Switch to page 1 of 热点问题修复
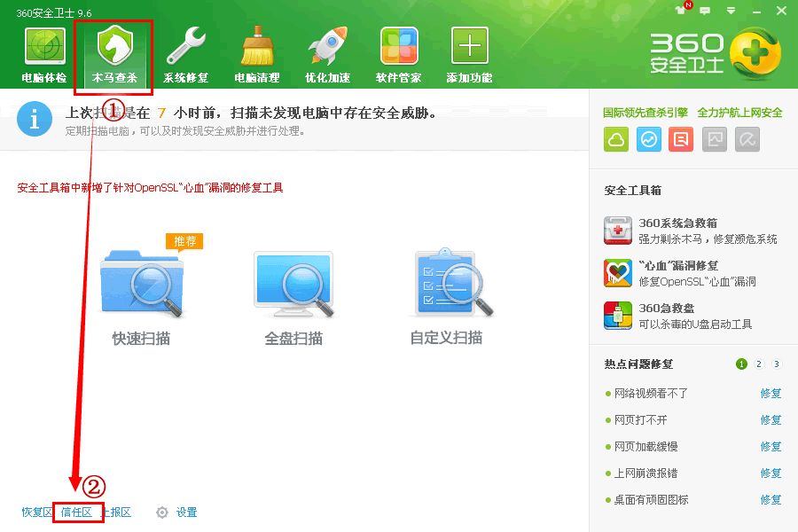This screenshot has height=532, width=798. tap(741, 364)
